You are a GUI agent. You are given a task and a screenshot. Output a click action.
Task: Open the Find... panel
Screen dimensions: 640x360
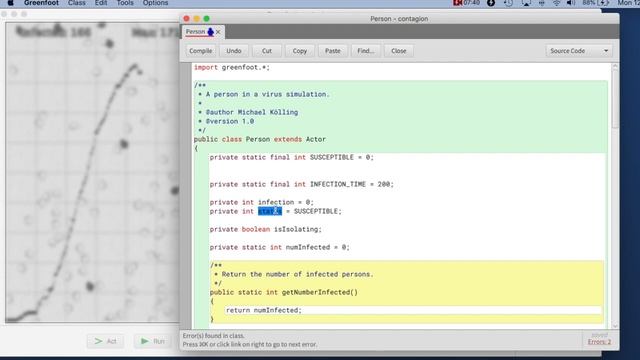click(366, 51)
